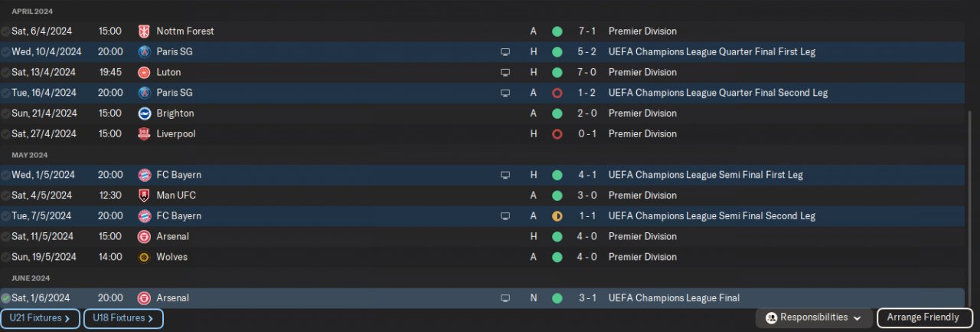Screen dimensions: 980x332
Task: Toggle checkmark beside Sat, 1/6/2024 fixture
Action: (5, 298)
